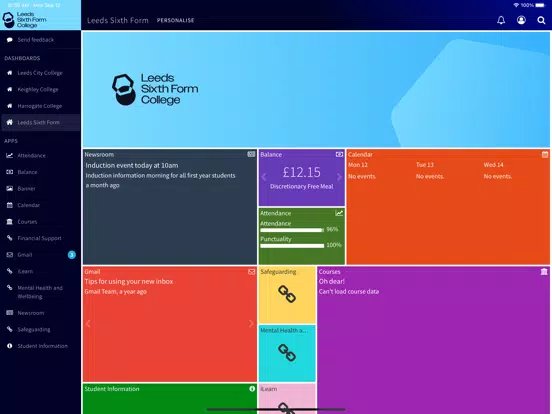
Task: Click the Gmail tile envelope icon
Action: pos(251,272)
